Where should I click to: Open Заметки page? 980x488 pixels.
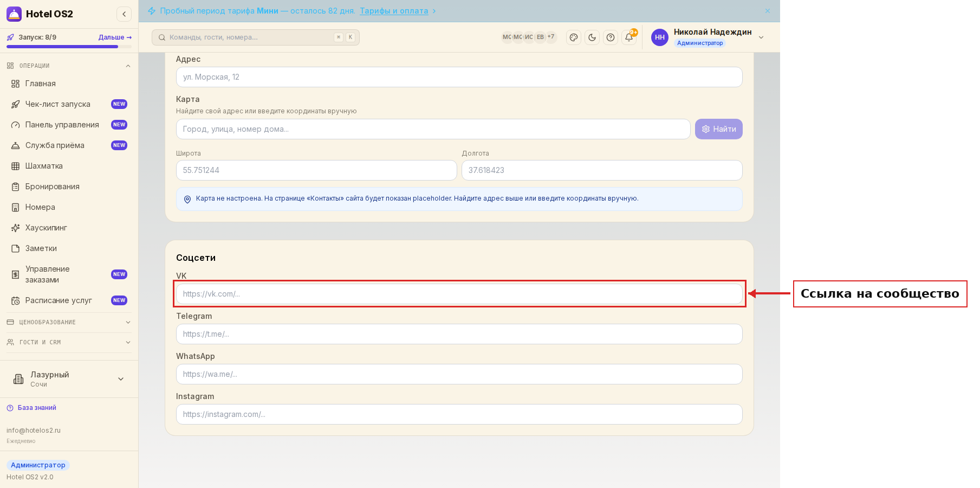(69, 248)
